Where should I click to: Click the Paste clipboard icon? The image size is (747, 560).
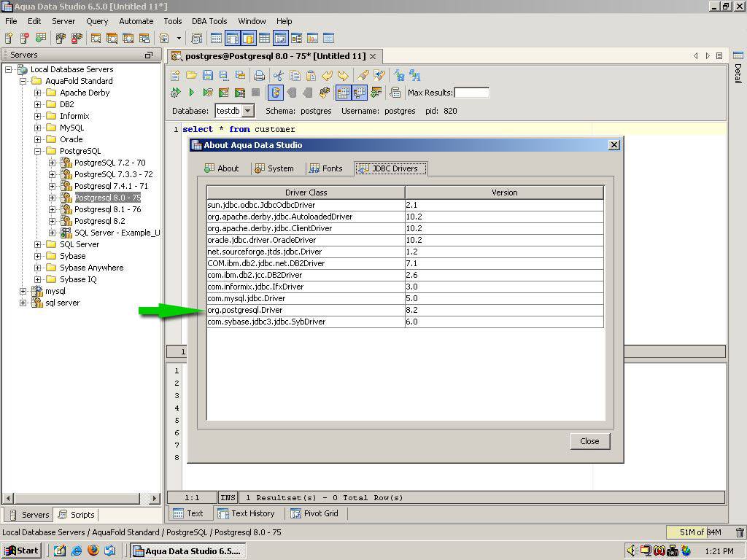tap(311, 75)
